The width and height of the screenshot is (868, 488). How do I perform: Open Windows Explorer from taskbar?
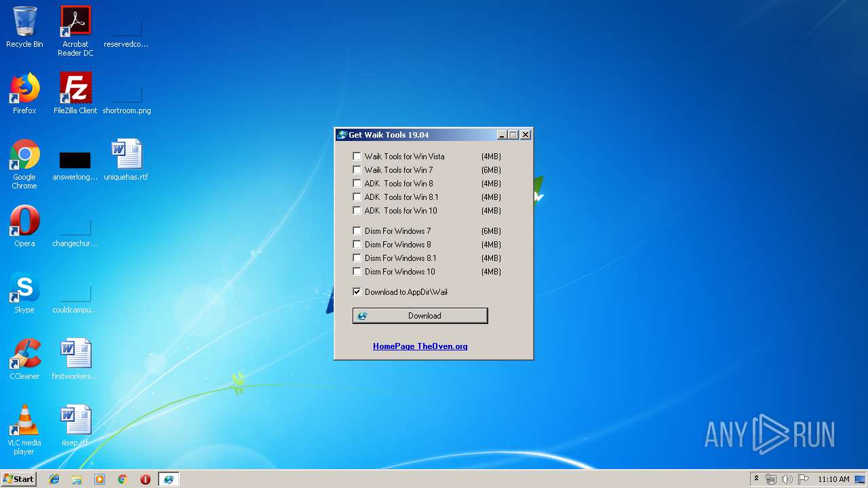click(77, 479)
